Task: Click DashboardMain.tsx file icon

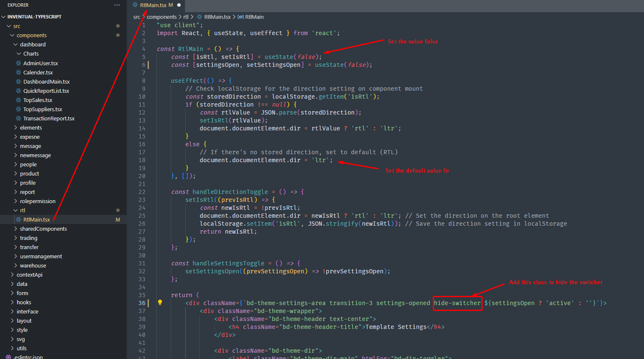Action: [18, 81]
